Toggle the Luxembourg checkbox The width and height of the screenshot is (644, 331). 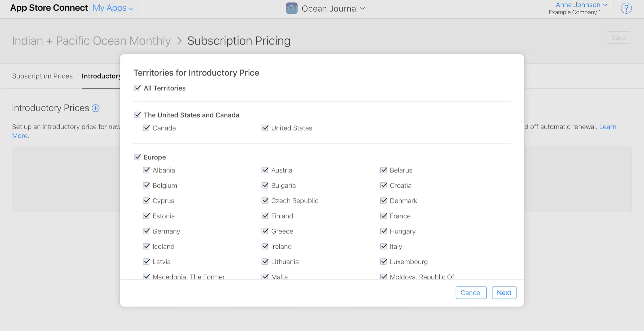click(383, 261)
